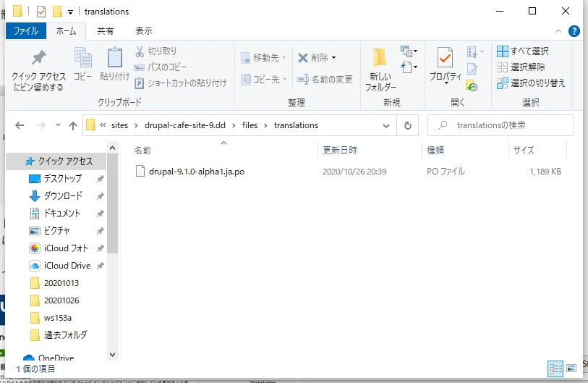
Task: Open iCloud Drive in the navigation pane
Action: [60, 266]
